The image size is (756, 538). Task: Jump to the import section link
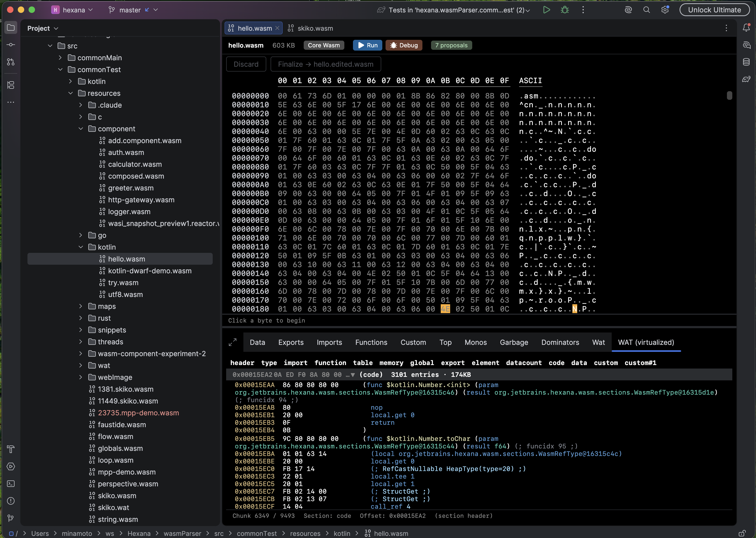coord(295,363)
